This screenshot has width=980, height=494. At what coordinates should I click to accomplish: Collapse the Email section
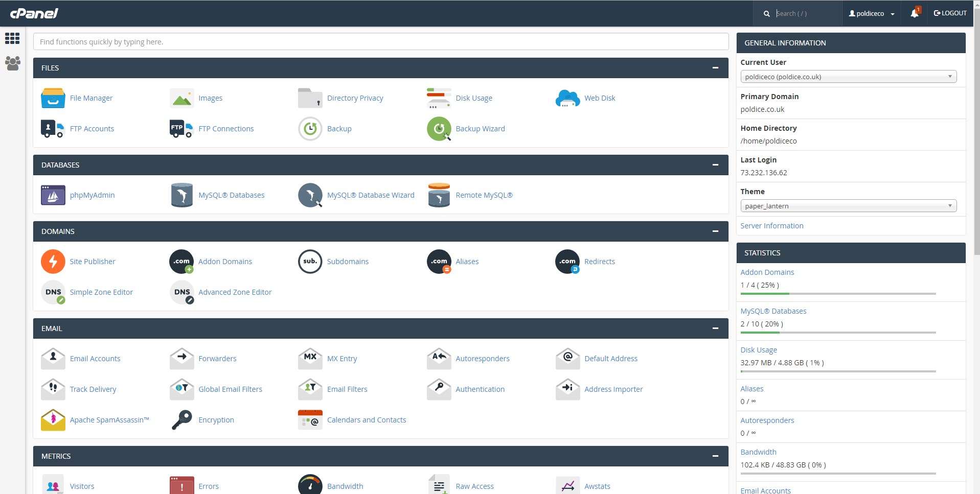[x=715, y=328]
